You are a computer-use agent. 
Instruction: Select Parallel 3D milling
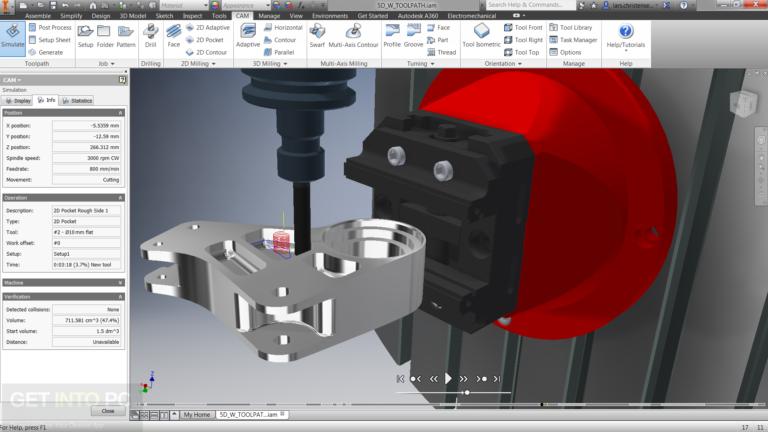click(279, 52)
